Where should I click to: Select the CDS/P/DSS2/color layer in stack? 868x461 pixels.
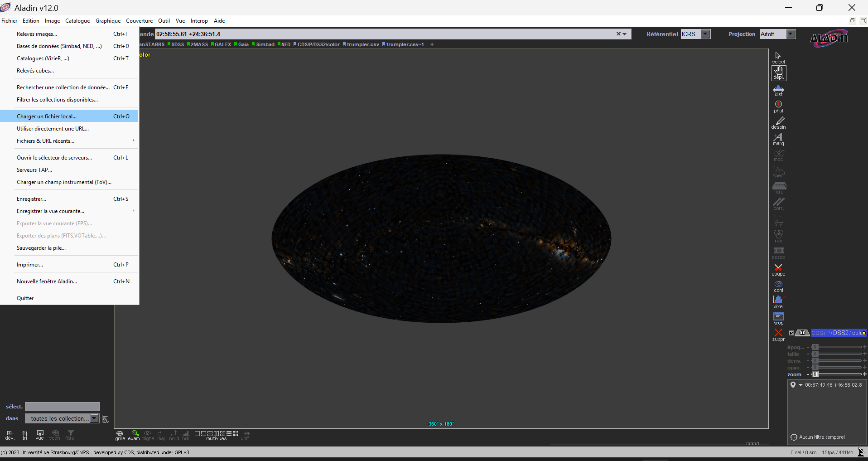click(838, 333)
